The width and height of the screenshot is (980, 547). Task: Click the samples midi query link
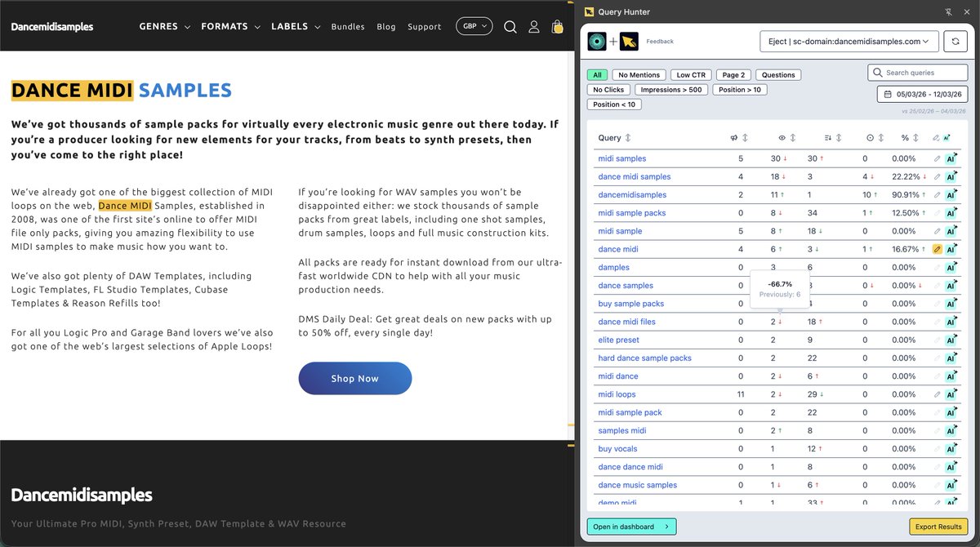pos(622,430)
